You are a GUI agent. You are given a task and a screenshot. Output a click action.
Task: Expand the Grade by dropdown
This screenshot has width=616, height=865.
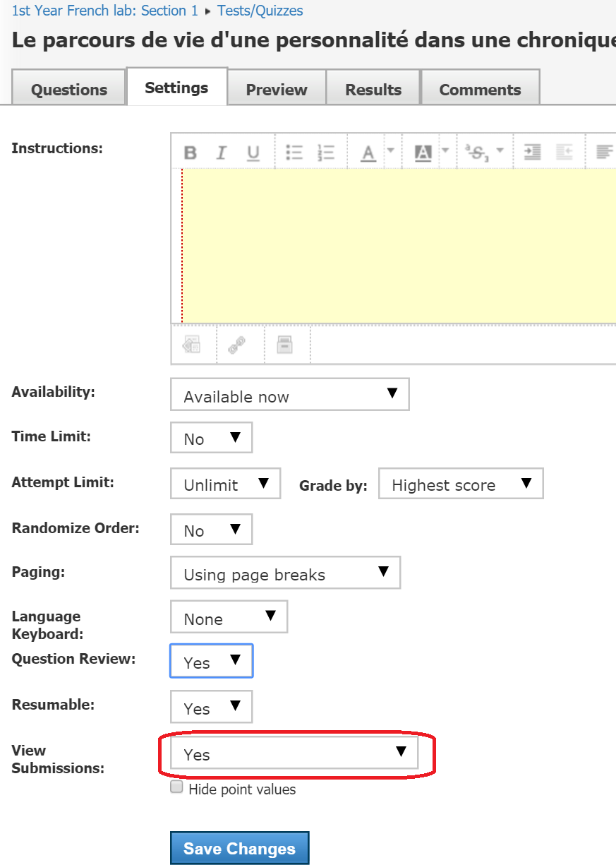point(460,484)
